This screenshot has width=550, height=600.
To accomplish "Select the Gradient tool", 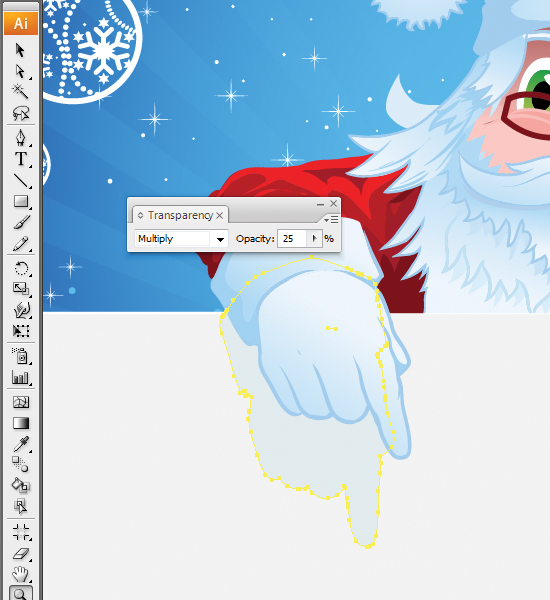I will tap(20, 423).
